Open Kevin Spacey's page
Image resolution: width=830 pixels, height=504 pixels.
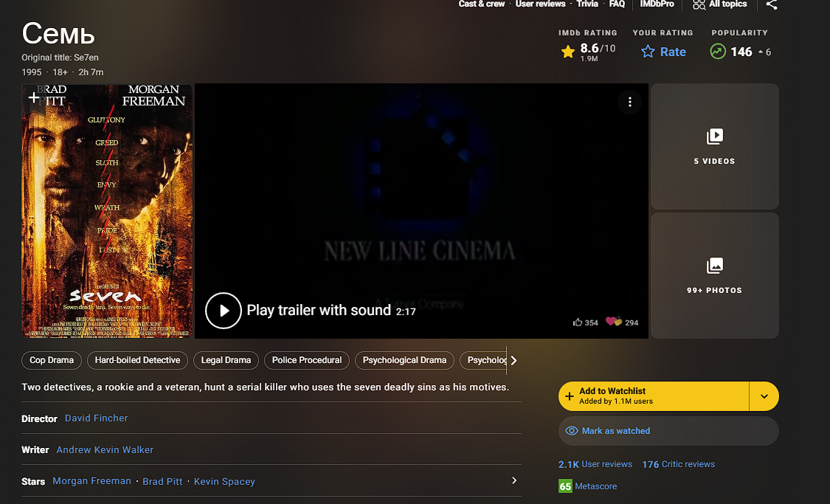pyautogui.click(x=224, y=482)
